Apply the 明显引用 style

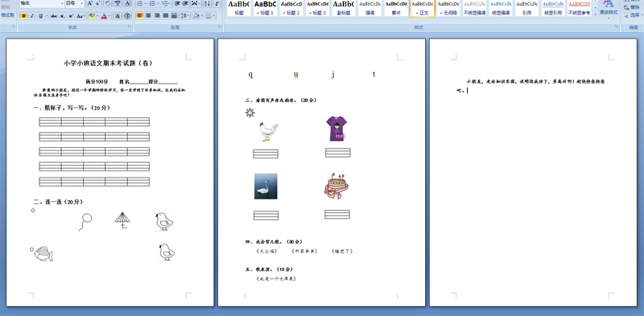[553, 8]
